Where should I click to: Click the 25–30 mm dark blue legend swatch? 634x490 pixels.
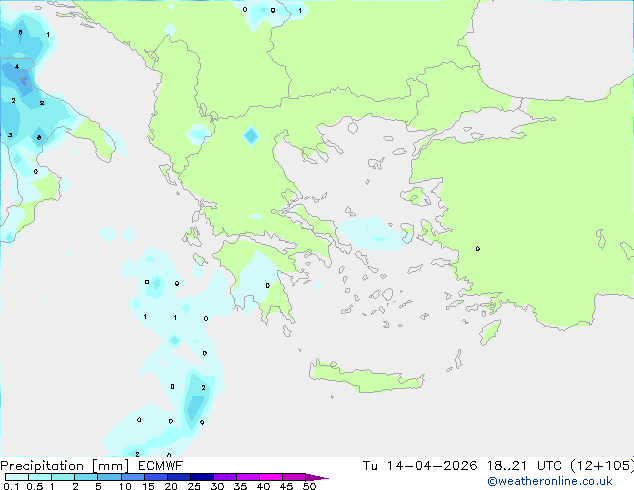(202, 477)
